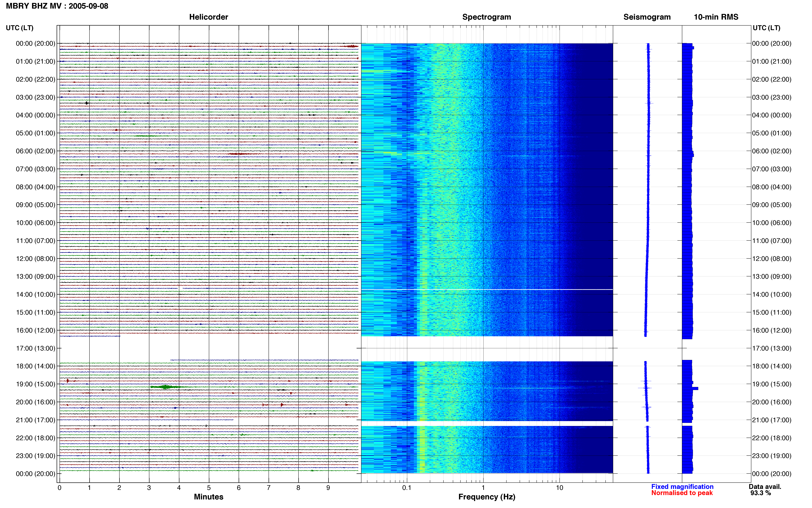812x508 pixels.
Task: Click the Seismogram panel heading
Action: (647, 17)
